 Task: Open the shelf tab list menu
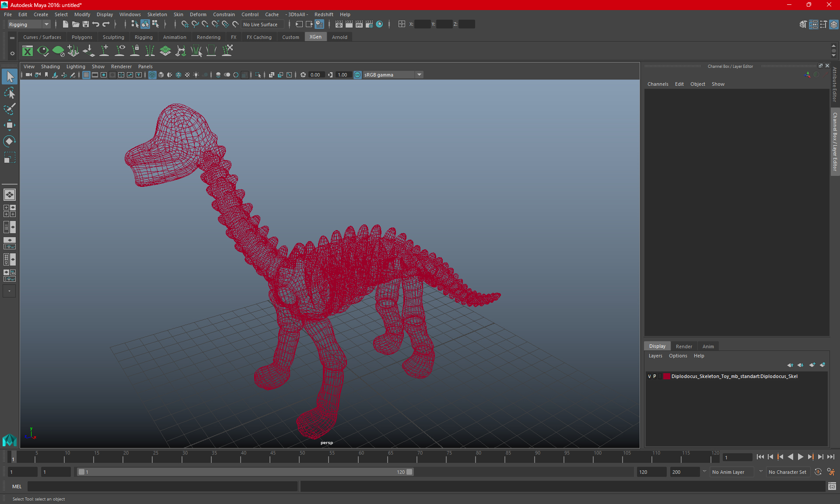[x=12, y=38]
